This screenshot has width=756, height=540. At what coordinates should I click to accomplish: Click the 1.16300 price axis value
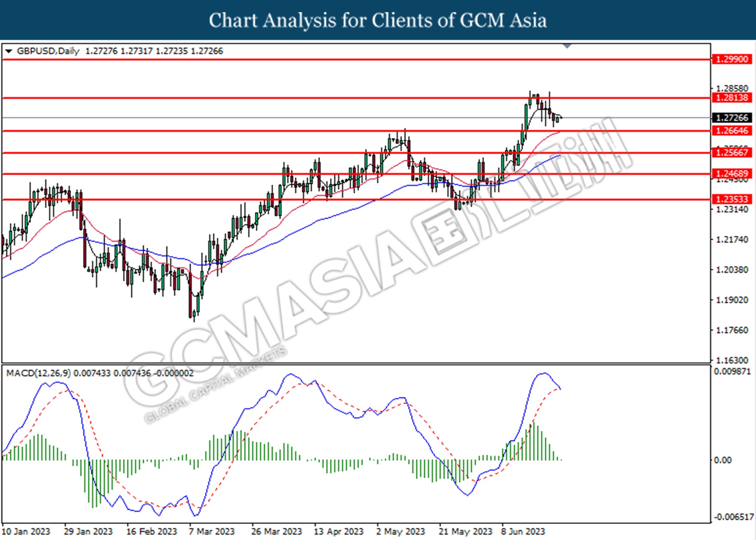(732, 360)
